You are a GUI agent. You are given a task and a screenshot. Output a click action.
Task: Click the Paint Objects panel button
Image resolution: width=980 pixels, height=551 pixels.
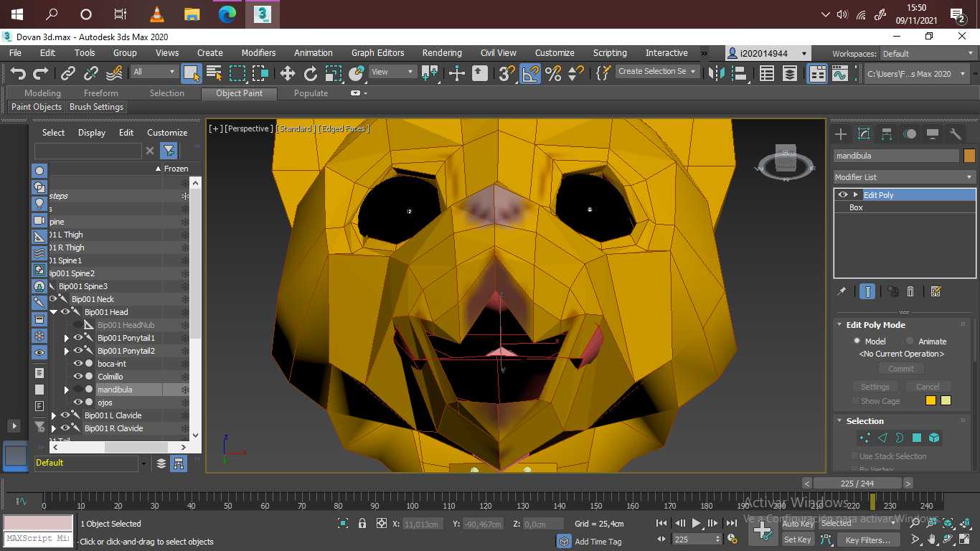pos(37,107)
